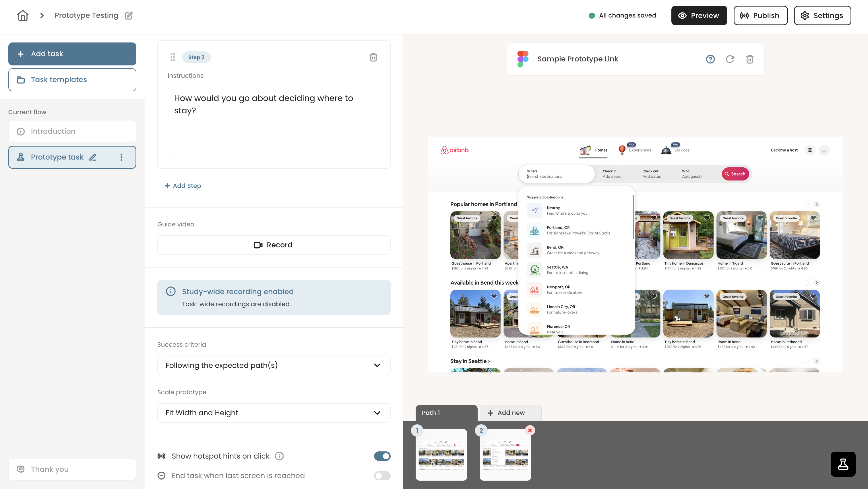Favorite the Home in Redmond heart
Screen dimensions: 868x489
point(813,296)
